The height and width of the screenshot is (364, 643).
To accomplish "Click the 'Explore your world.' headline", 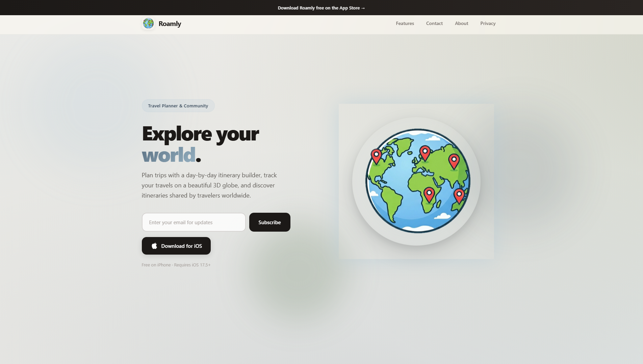I will tap(201, 144).
